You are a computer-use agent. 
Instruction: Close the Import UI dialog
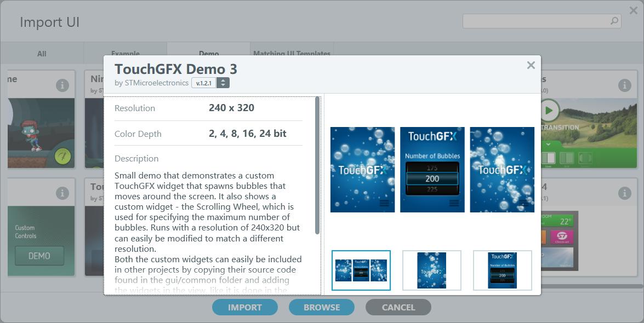[634, 10]
